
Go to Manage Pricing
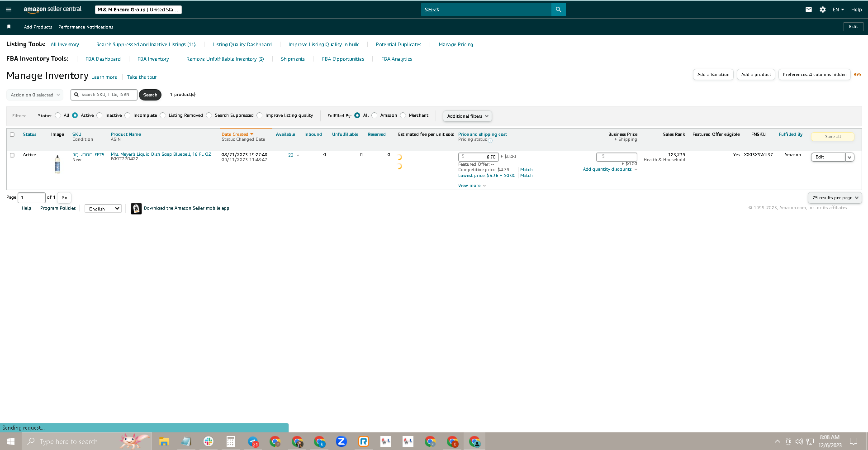pos(456,44)
